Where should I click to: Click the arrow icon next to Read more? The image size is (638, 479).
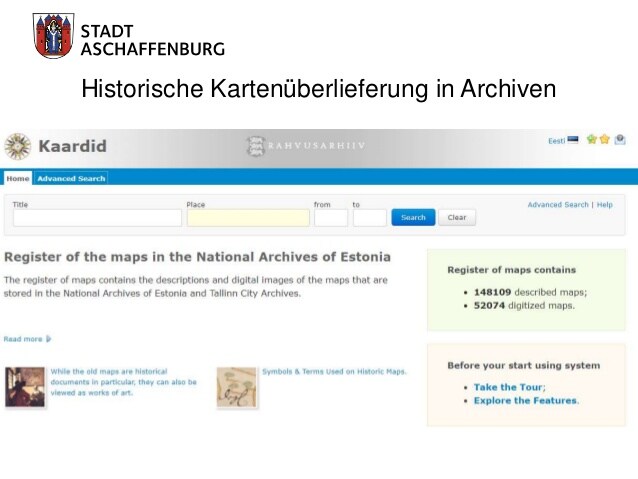point(49,339)
